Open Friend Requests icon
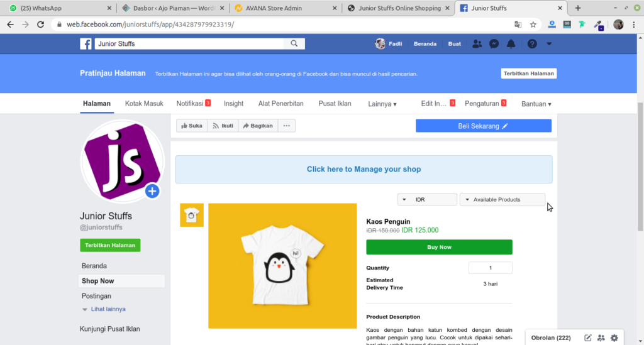644x345 pixels. pyautogui.click(x=477, y=44)
